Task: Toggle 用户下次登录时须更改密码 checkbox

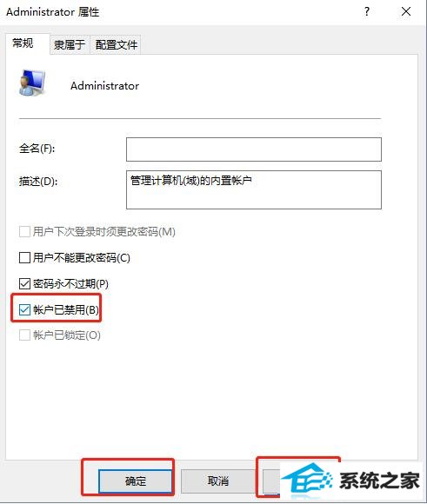Action: [24, 231]
